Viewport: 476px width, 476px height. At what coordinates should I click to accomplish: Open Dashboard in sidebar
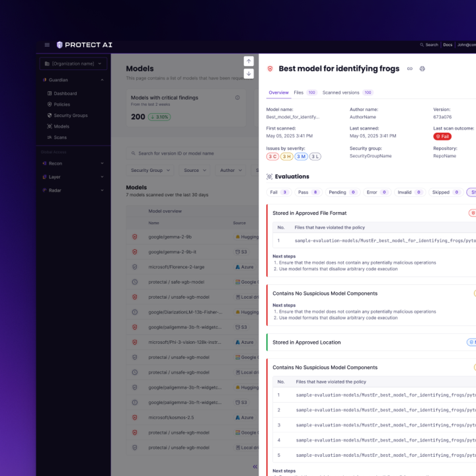62,93
